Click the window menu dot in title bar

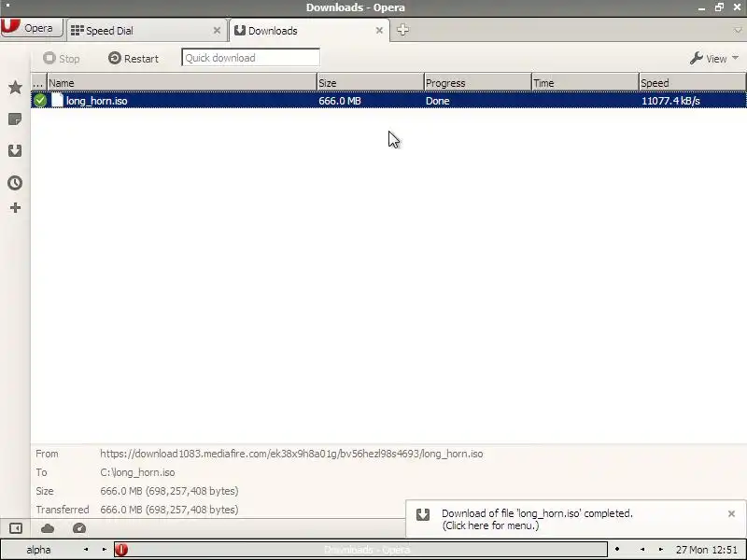7,6
